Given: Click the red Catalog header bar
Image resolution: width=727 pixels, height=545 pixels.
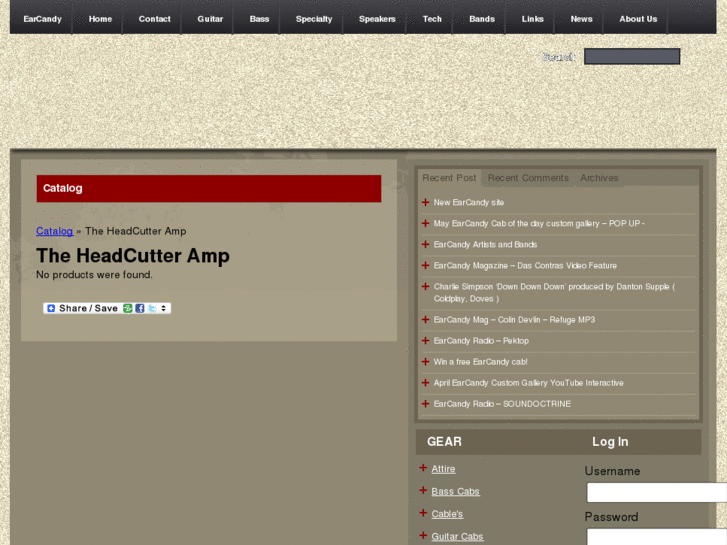Looking at the screenshot, I should coord(209,188).
